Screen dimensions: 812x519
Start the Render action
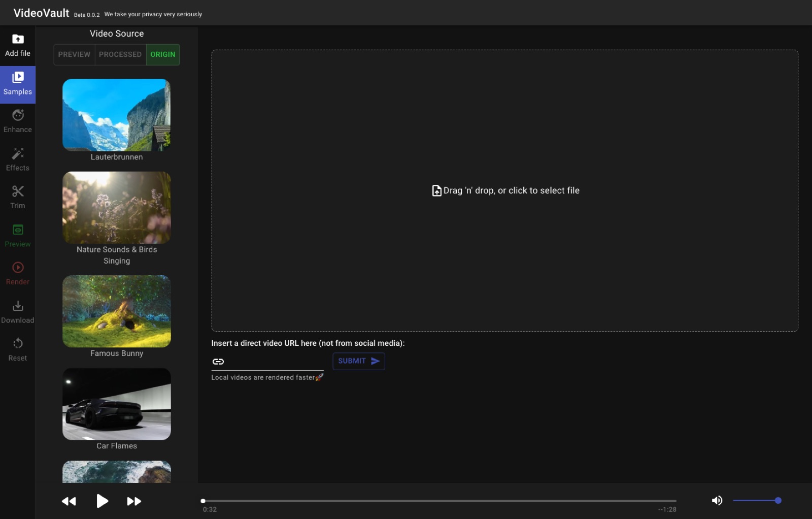18,274
